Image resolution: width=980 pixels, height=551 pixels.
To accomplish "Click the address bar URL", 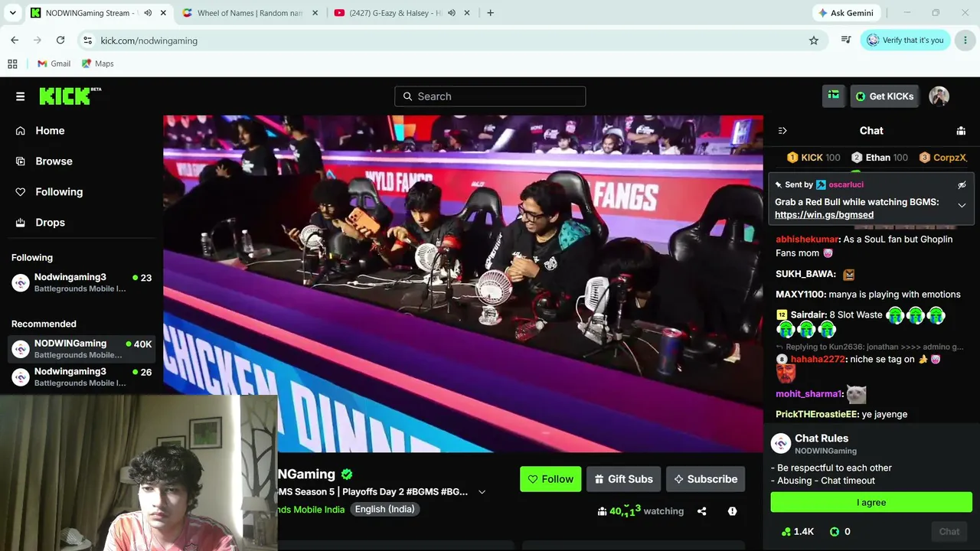I will click(149, 41).
